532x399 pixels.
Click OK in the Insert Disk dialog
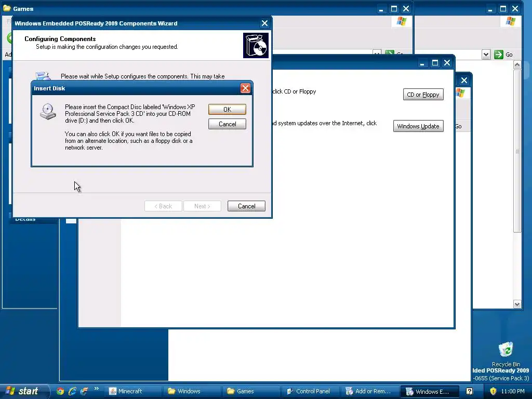(x=227, y=110)
